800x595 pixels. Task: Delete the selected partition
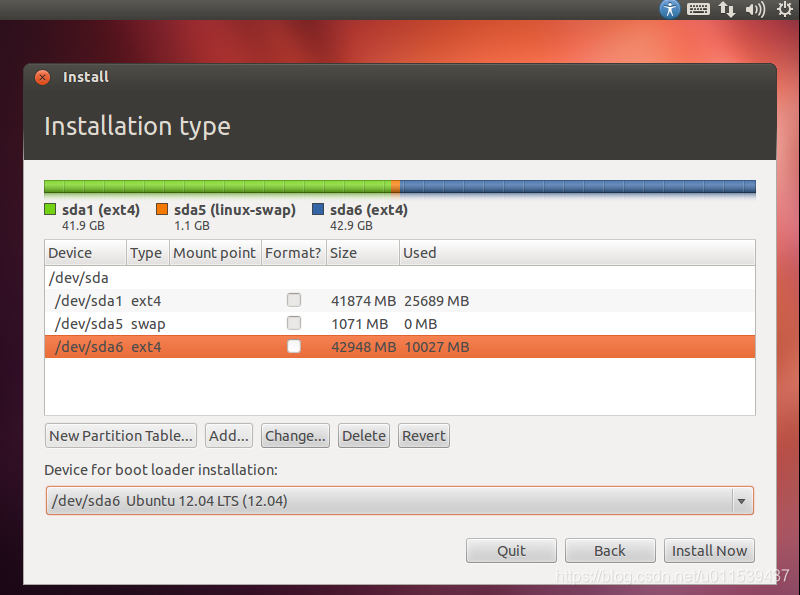pyautogui.click(x=364, y=436)
